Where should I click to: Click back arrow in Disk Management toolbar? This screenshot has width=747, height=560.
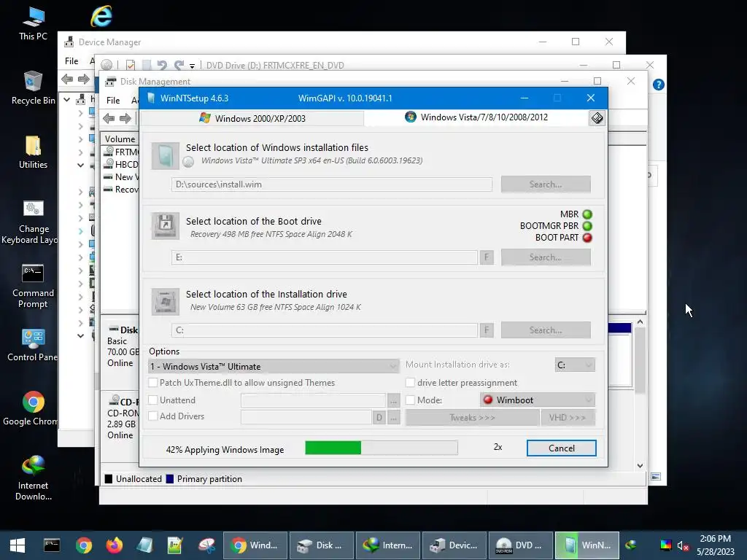(x=109, y=118)
